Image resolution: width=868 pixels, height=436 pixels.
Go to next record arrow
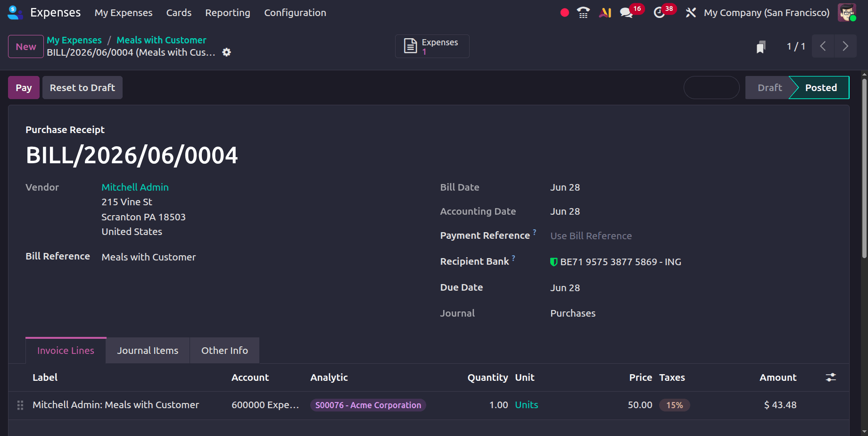tap(845, 46)
